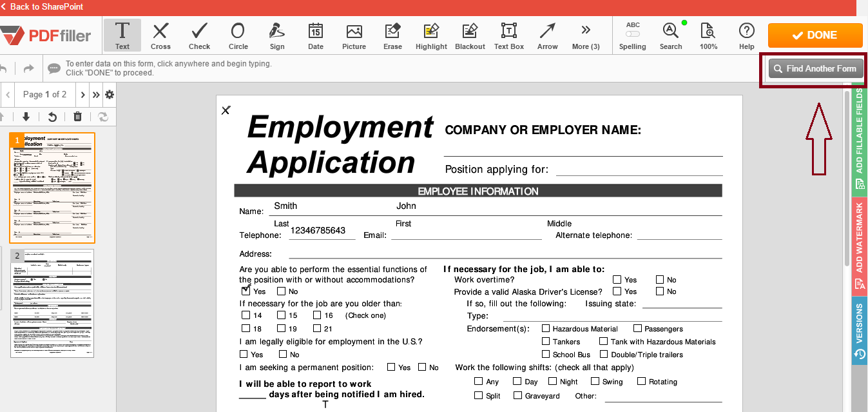Screen dimensions: 868x412
Task: Select the Text tool
Action: [x=122, y=35]
